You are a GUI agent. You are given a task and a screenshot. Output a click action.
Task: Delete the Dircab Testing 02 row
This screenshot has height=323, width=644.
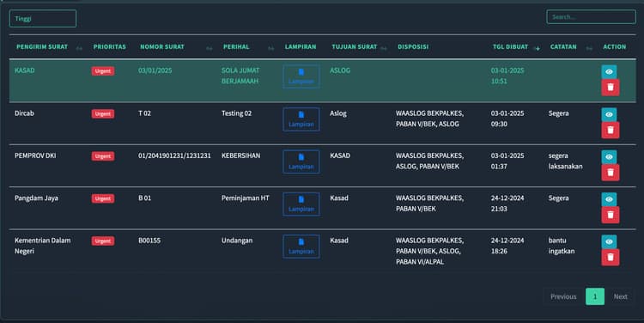[x=611, y=131]
